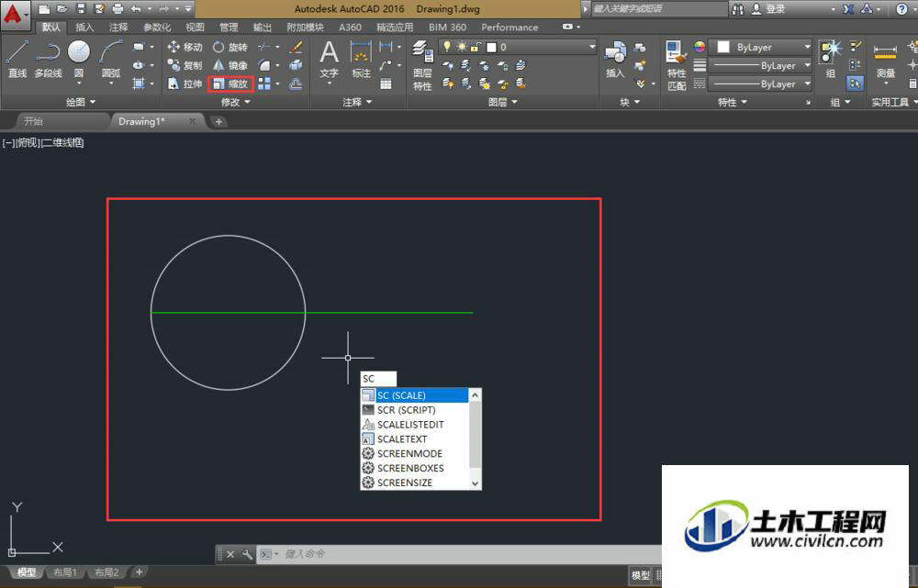Click the Erase tool icon
Image resolution: width=918 pixels, height=588 pixels.
[x=296, y=47]
